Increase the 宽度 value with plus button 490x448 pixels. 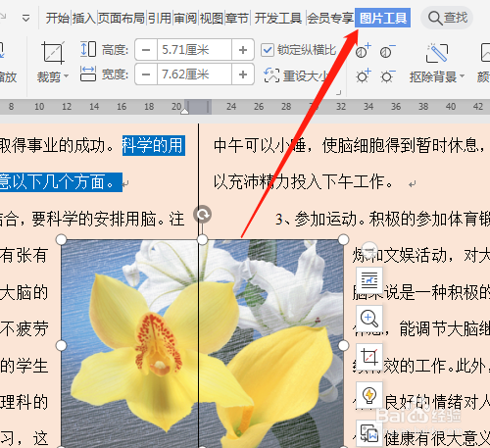pyautogui.click(x=243, y=75)
